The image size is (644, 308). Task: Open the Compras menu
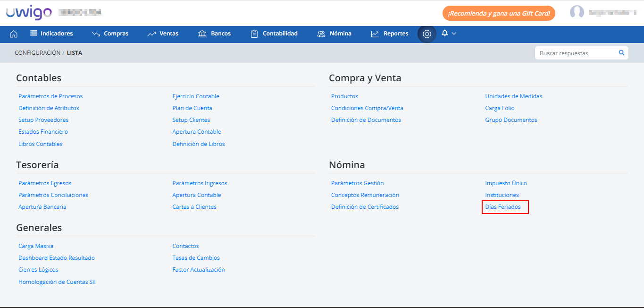(110, 34)
